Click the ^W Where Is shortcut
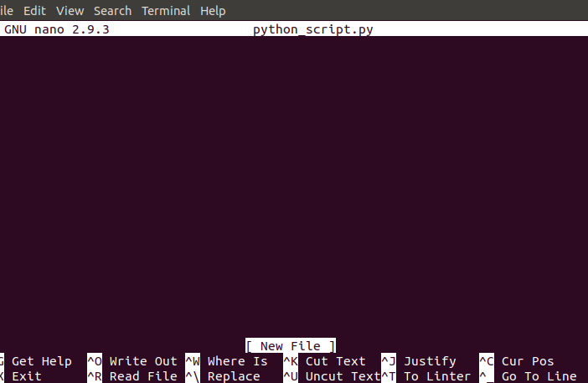Image resolution: width=588 pixels, height=383 pixels. tap(226, 361)
